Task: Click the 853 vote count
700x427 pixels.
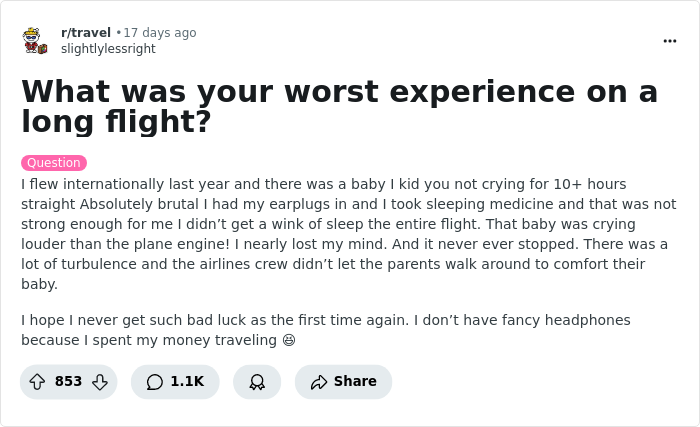Action: (x=68, y=382)
